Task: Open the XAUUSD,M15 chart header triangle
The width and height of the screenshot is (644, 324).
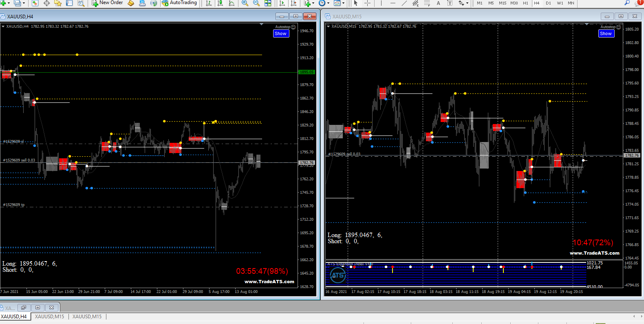Action: point(328,26)
